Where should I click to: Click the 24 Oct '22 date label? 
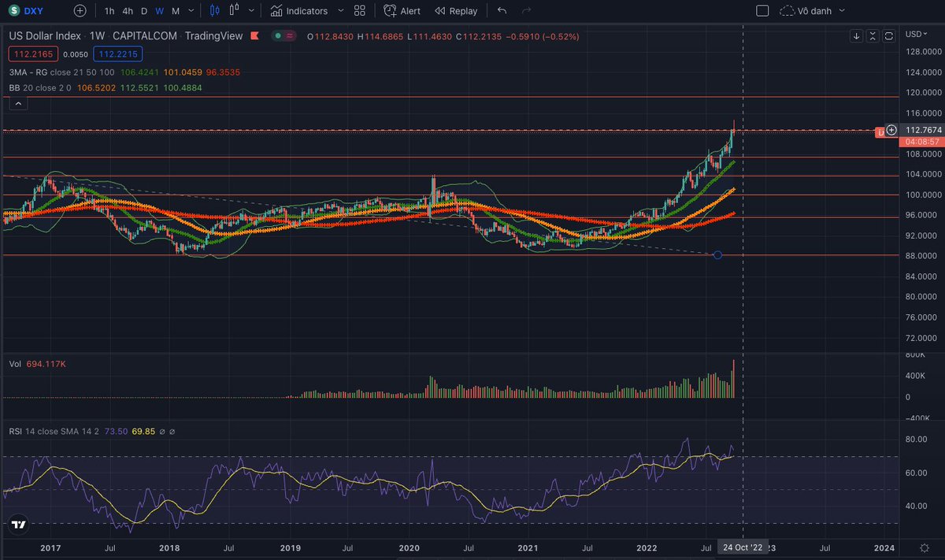tap(743, 547)
